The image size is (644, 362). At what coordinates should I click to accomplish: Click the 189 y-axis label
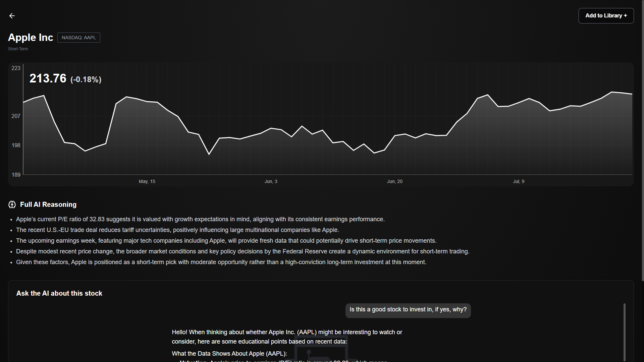coord(16,175)
